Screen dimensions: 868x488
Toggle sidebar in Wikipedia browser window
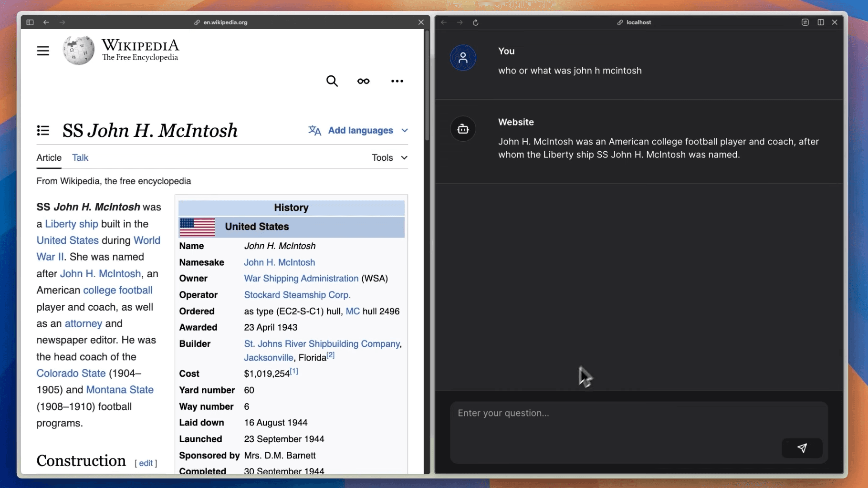click(30, 22)
